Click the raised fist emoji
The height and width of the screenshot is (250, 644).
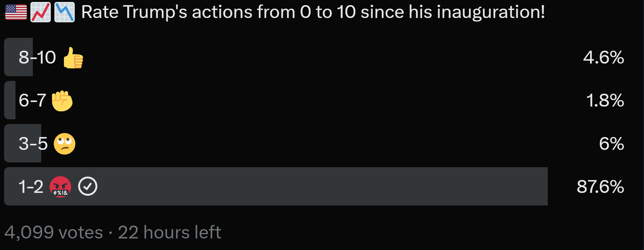tap(62, 101)
